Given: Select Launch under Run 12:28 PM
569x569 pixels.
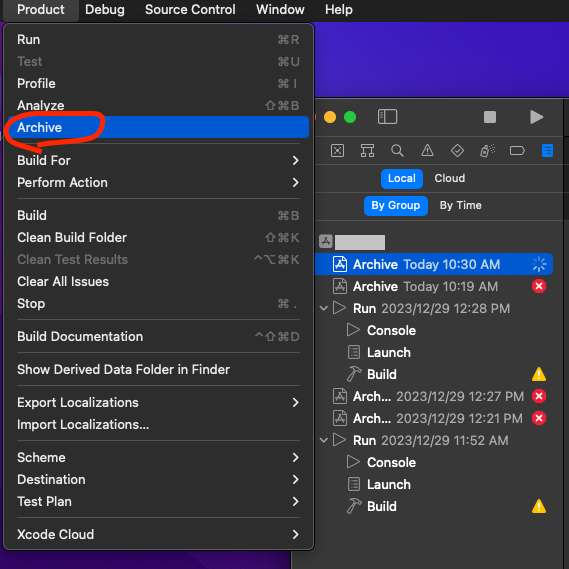Looking at the screenshot, I should 434,352.
